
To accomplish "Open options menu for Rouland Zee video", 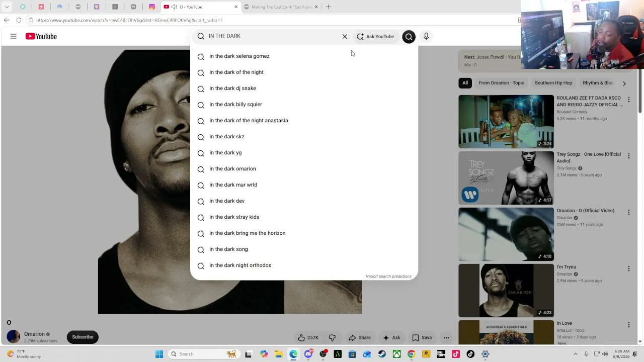I will [x=628, y=100].
